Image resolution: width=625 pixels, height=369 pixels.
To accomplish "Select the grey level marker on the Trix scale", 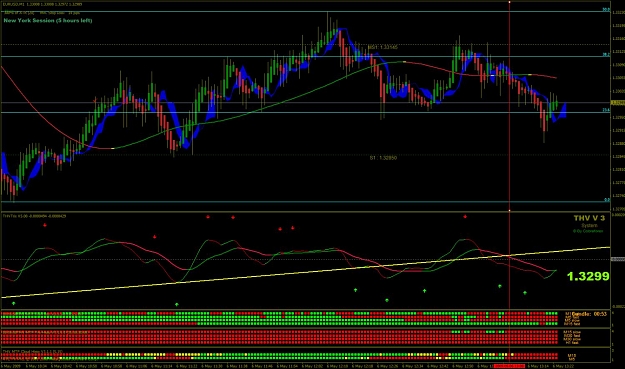I will pos(618,259).
